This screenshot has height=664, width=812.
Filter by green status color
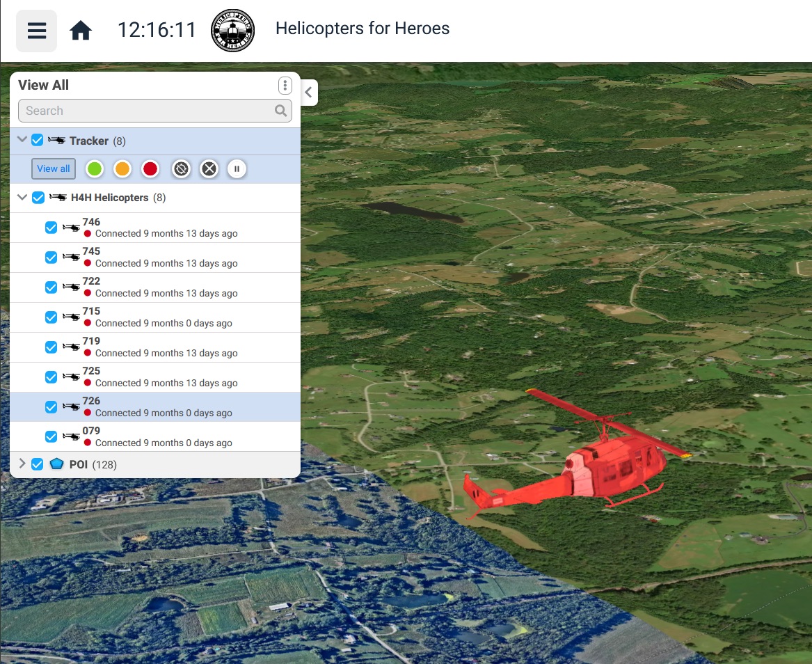(94, 169)
